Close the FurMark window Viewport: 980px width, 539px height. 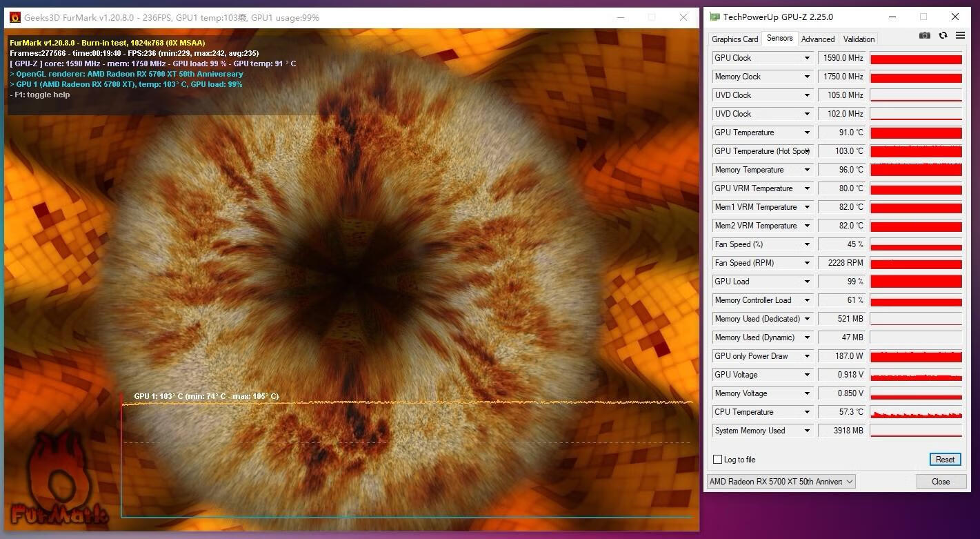click(683, 17)
